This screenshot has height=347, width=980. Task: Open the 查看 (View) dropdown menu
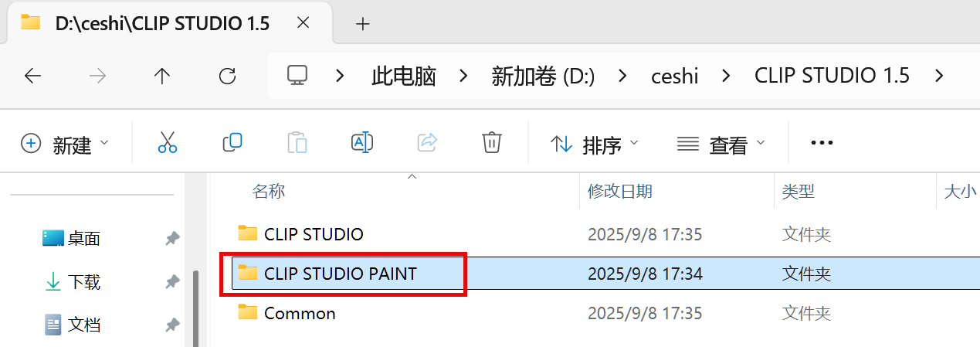click(721, 144)
